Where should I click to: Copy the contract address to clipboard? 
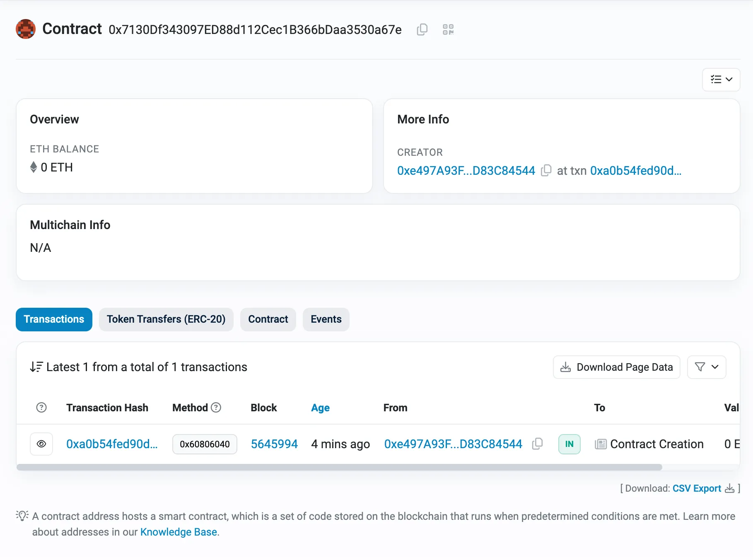pyautogui.click(x=422, y=29)
